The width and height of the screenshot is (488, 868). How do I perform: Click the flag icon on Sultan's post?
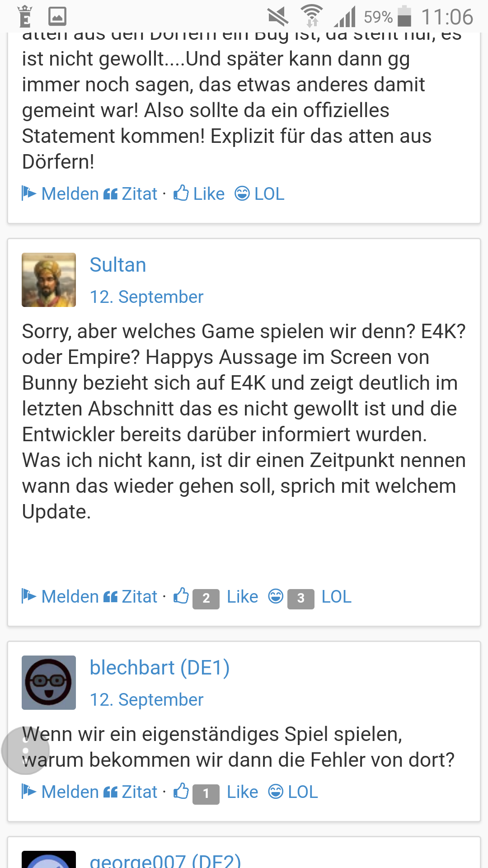point(29,596)
